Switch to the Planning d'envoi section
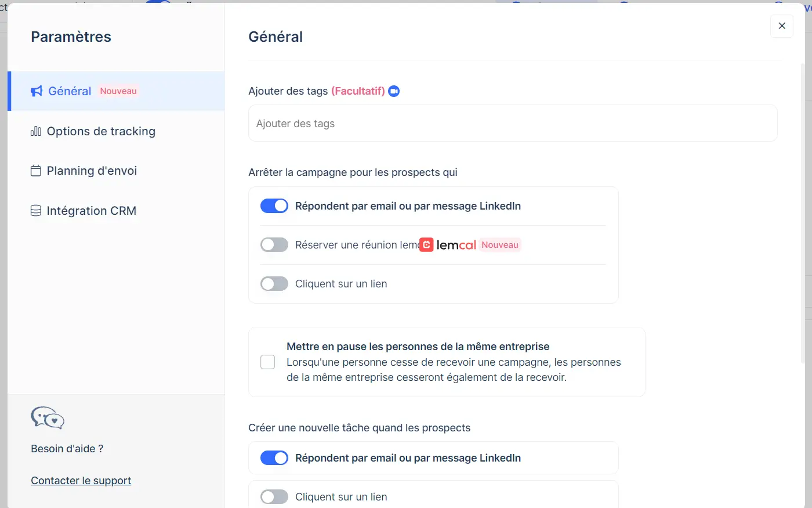Image resolution: width=812 pixels, height=508 pixels. click(92, 171)
